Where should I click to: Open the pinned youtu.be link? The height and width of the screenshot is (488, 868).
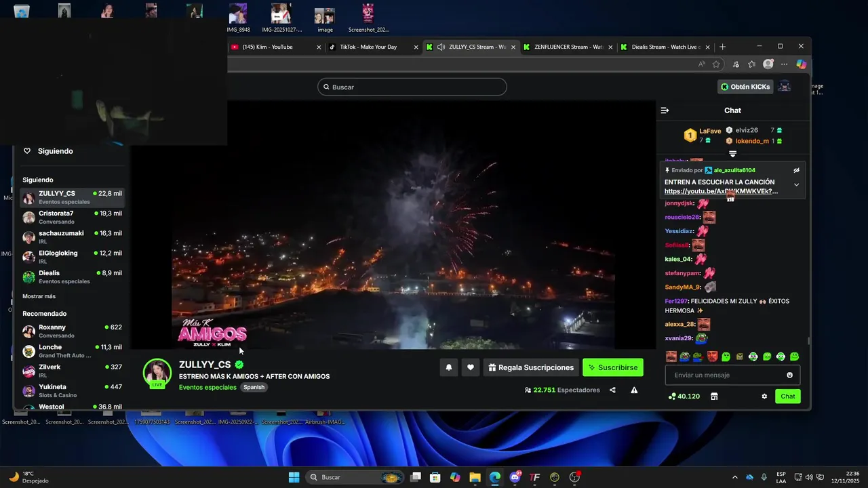721,191
